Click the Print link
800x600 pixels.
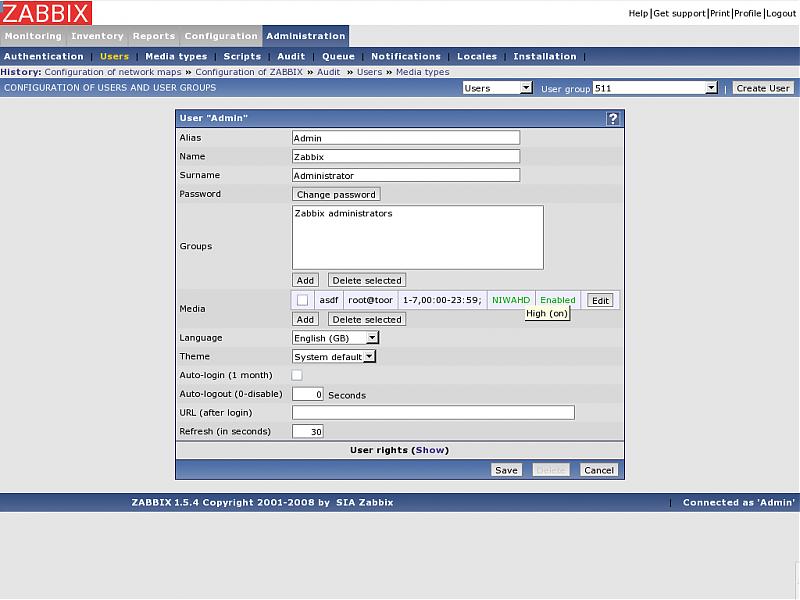tap(720, 13)
